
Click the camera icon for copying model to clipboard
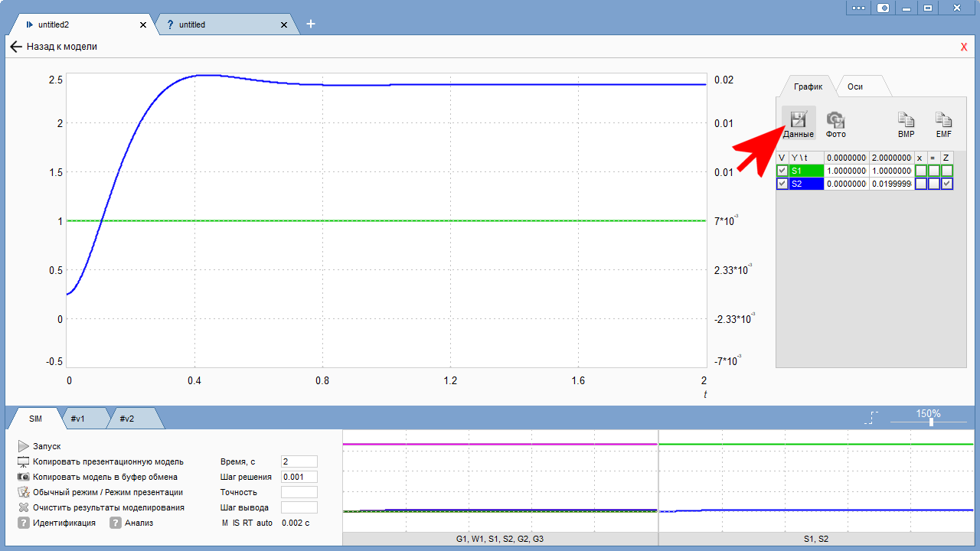(23, 477)
